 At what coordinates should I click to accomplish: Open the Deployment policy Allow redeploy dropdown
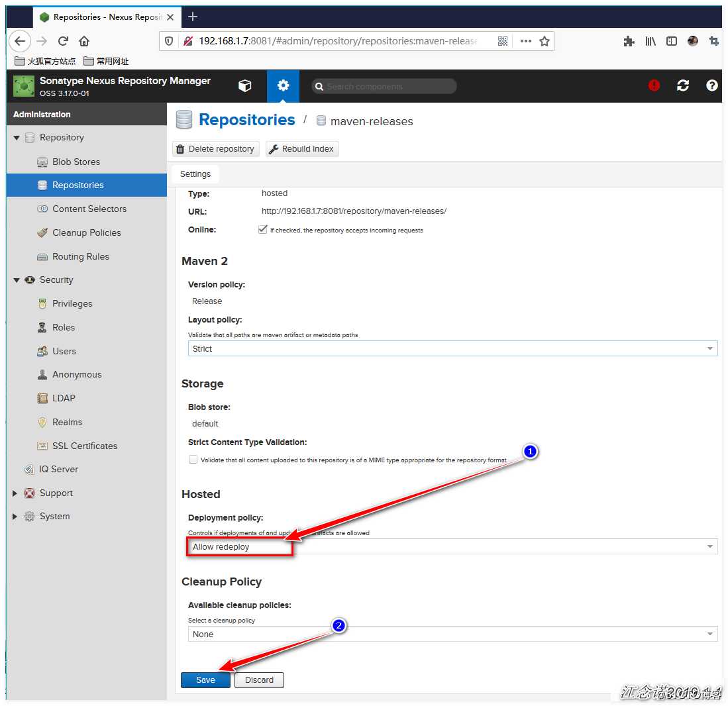[452, 547]
